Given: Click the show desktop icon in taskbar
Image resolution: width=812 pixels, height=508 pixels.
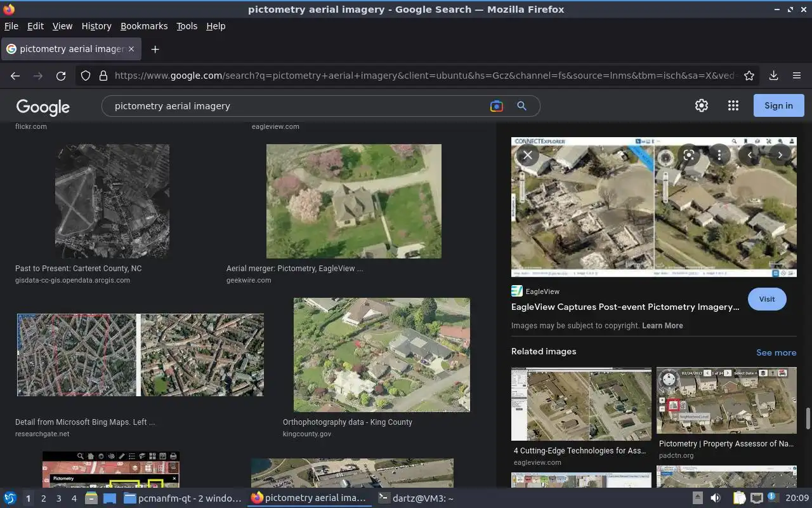Looking at the screenshot, I should point(110,498).
